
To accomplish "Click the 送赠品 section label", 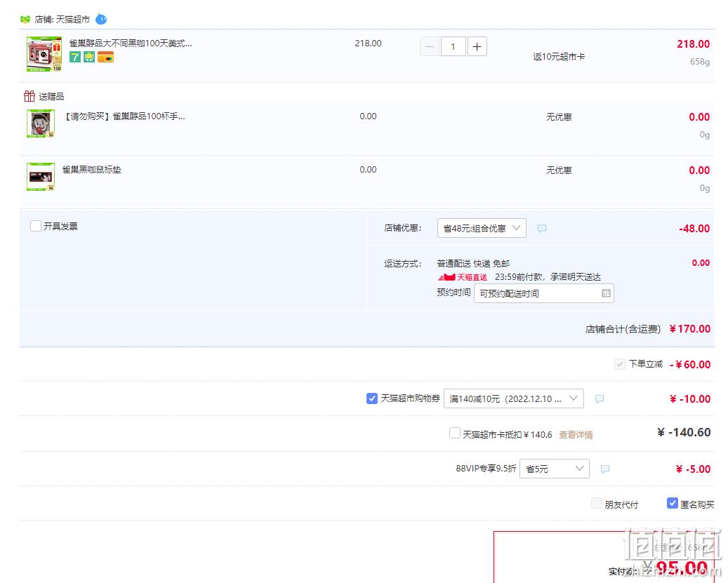I will (51, 97).
